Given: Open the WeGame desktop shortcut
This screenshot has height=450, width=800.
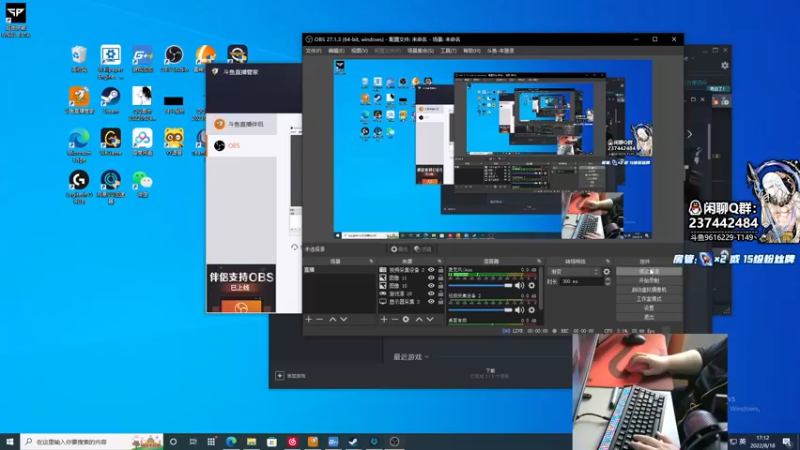Looking at the screenshot, I should click(x=111, y=142).
